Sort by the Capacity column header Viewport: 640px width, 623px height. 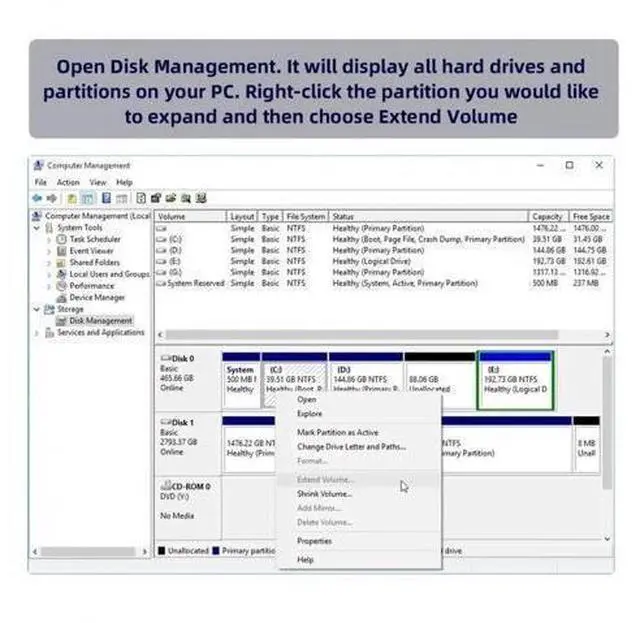coord(549,216)
